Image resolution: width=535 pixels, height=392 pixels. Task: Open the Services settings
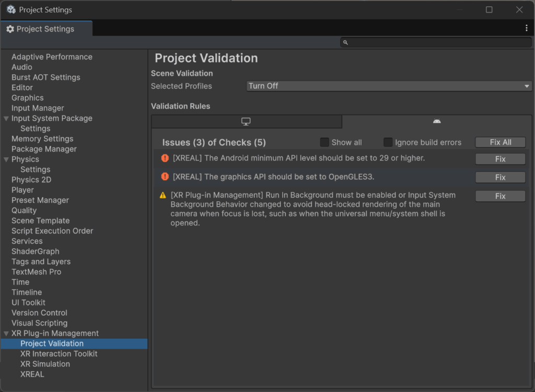27,241
